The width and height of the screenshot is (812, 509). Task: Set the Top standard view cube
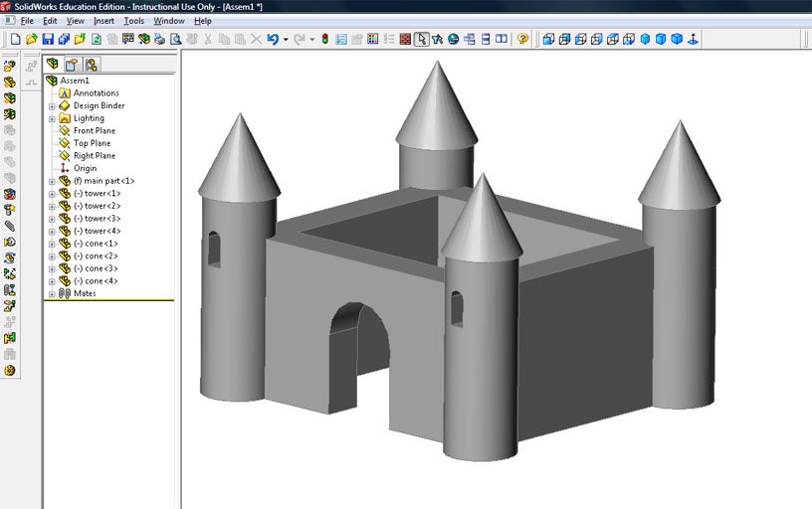(x=613, y=39)
